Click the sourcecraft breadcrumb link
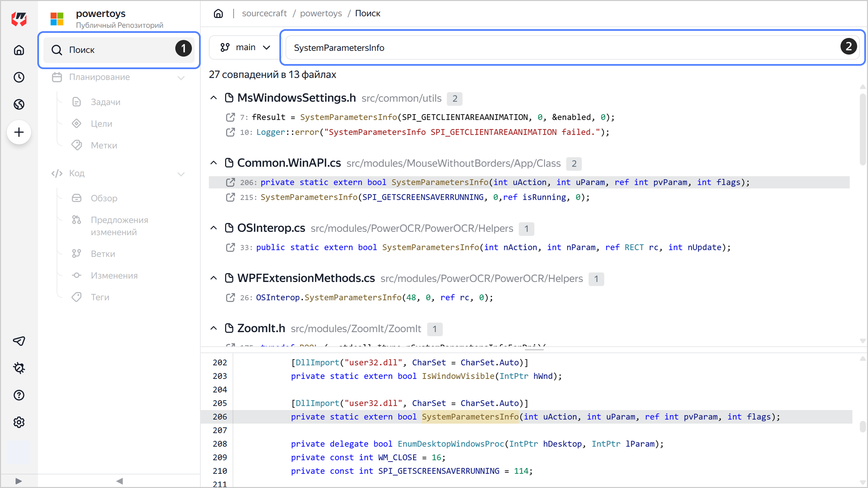Viewport: 868px width, 488px height. pos(264,13)
